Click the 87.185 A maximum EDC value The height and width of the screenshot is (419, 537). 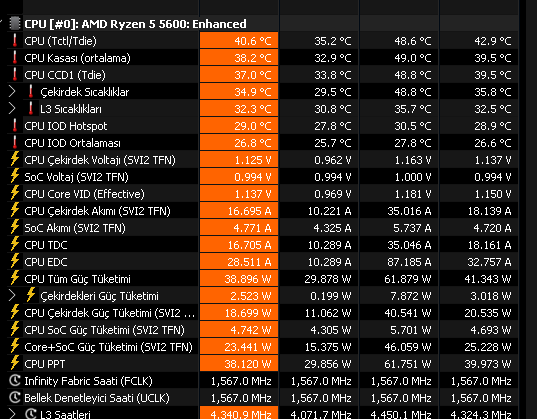point(409,262)
